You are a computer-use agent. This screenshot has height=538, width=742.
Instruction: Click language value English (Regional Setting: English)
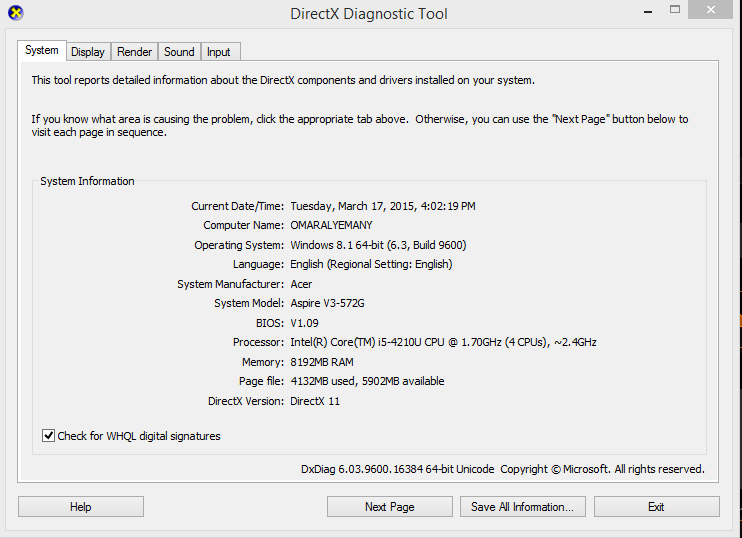click(x=371, y=264)
